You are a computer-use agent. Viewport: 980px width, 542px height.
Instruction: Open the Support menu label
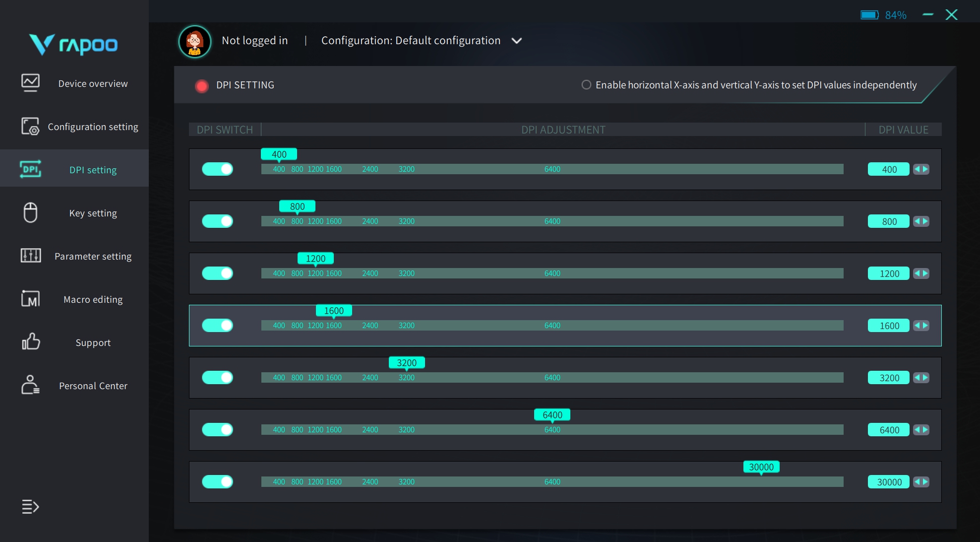93,342
